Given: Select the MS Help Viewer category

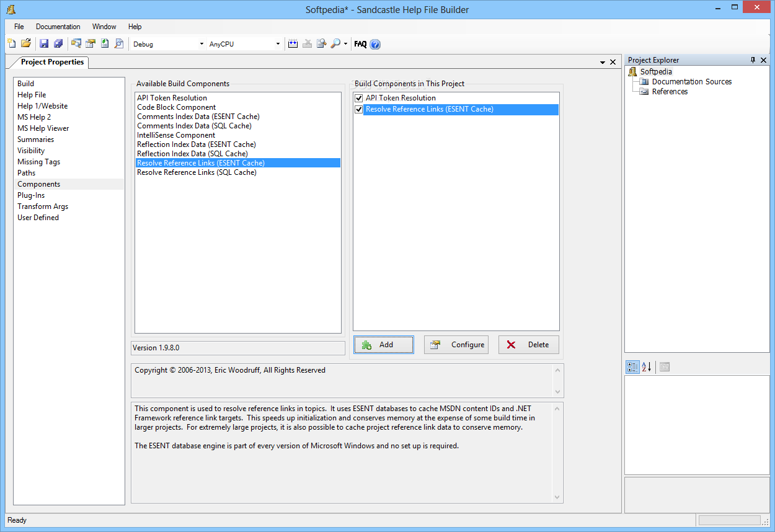Looking at the screenshot, I should (x=69, y=128).
